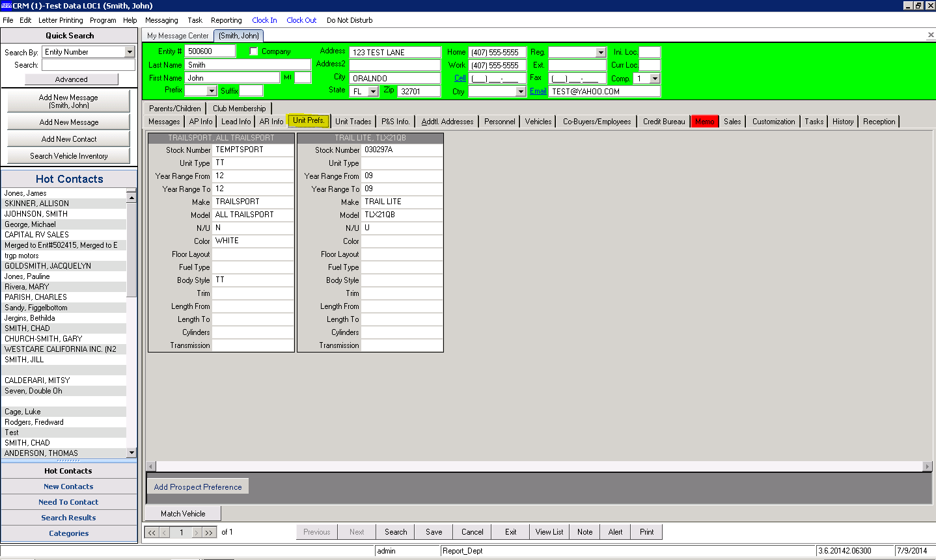This screenshot has height=560, width=936.
Task: Open the State dropdown showing FL
Action: pyautogui.click(x=372, y=92)
